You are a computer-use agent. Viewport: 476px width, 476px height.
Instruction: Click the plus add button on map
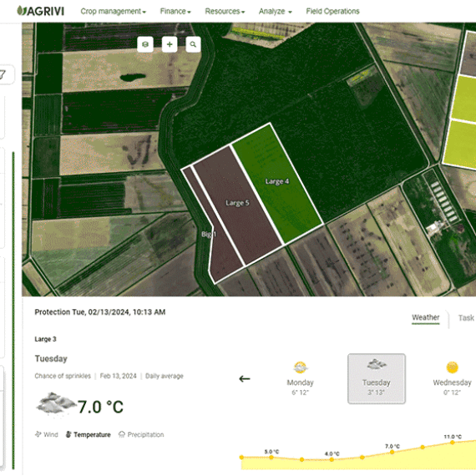170,44
